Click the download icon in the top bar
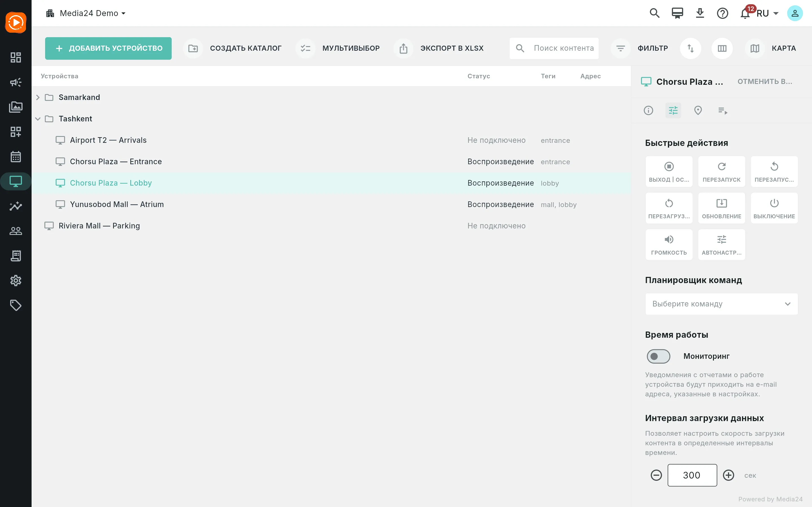812x507 pixels. pyautogui.click(x=700, y=14)
